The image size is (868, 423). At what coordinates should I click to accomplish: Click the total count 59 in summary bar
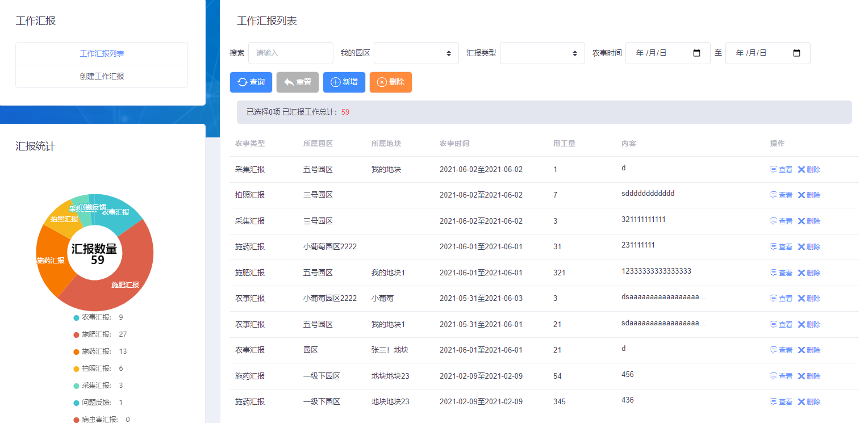pos(345,112)
